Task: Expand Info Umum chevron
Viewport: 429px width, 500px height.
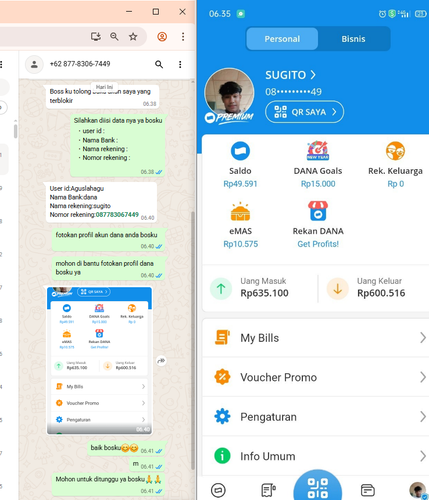Action: tap(423, 456)
